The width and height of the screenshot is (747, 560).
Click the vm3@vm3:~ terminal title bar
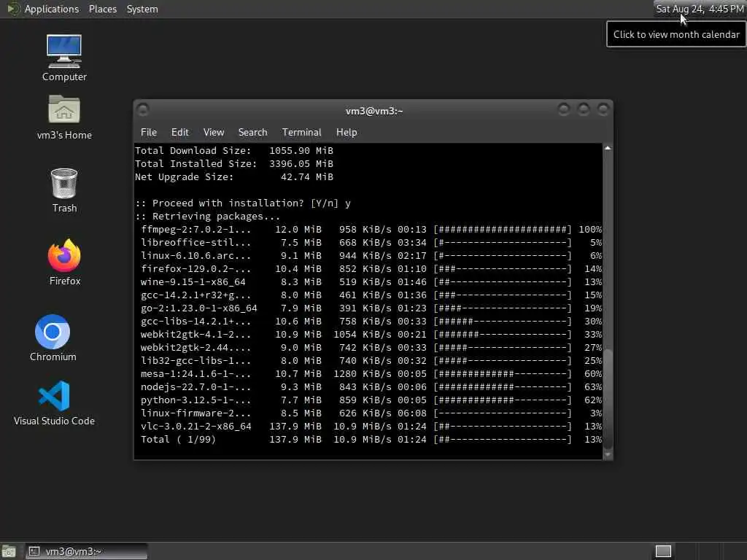tap(373, 111)
